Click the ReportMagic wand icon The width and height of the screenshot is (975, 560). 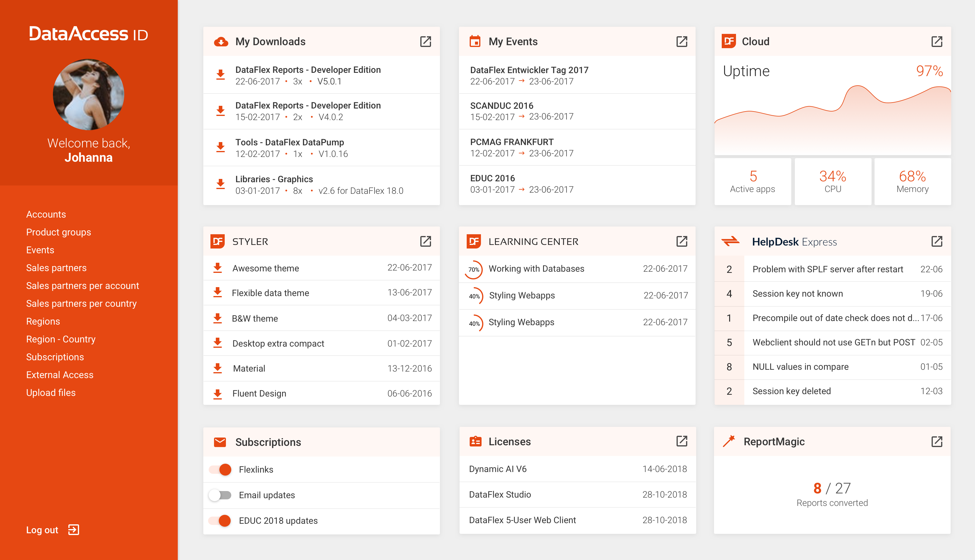click(x=729, y=441)
